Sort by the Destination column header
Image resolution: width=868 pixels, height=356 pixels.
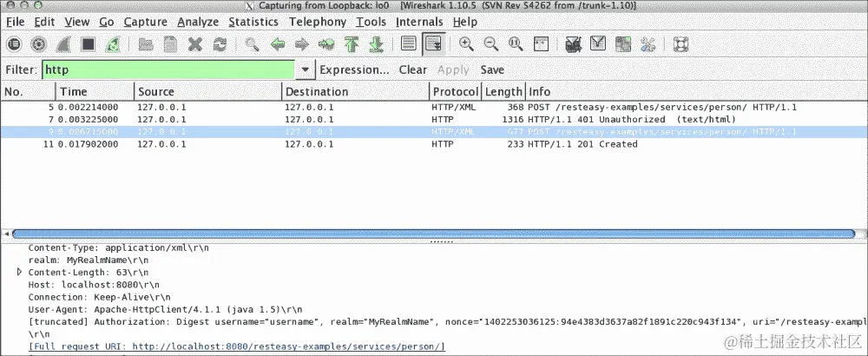356,91
